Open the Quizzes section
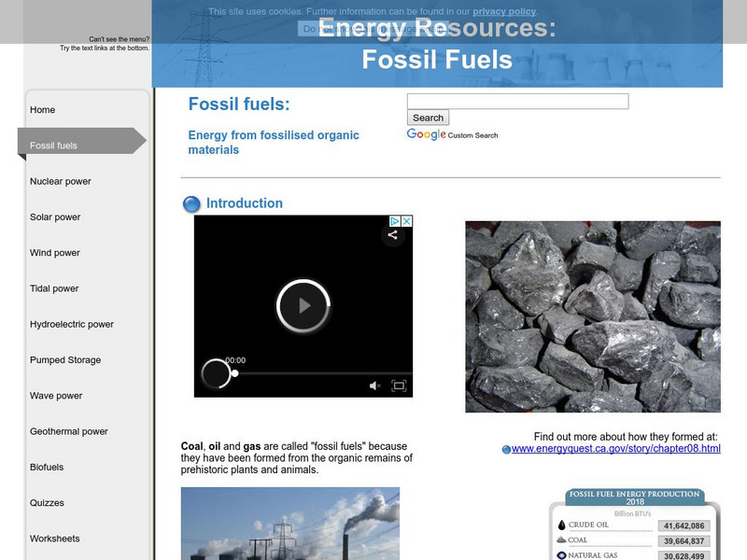Image resolution: width=747 pixels, height=560 pixels. pyautogui.click(x=47, y=502)
